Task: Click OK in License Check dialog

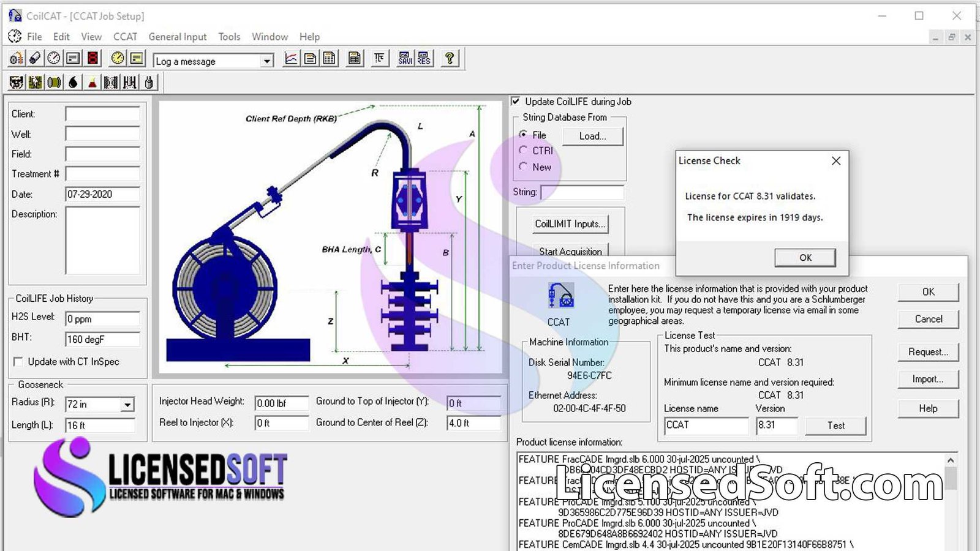Action: click(x=805, y=258)
